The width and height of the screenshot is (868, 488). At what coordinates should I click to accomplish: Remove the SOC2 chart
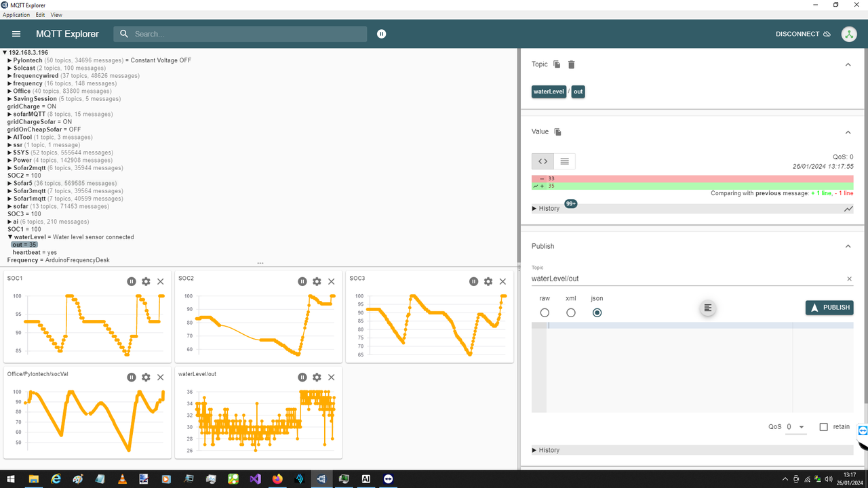[332, 281]
